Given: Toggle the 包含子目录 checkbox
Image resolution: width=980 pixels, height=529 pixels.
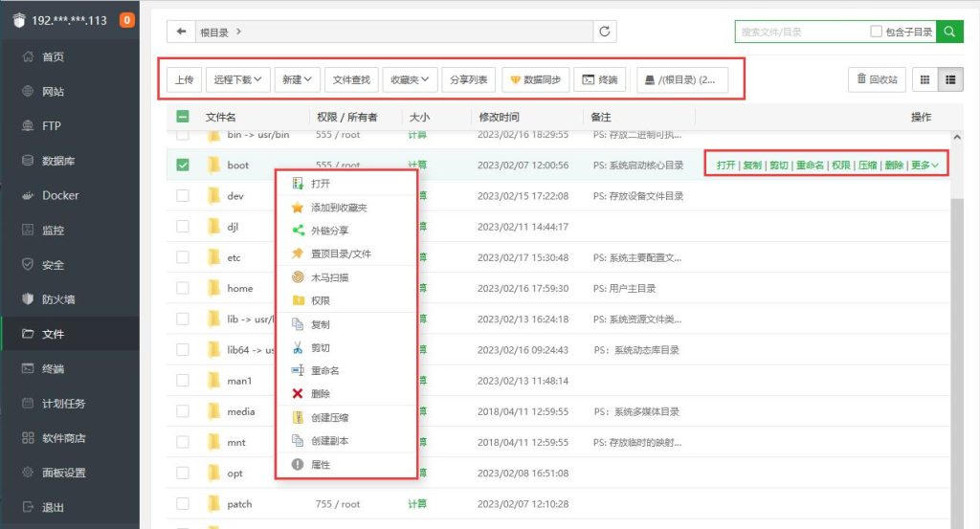Looking at the screenshot, I should (877, 32).
